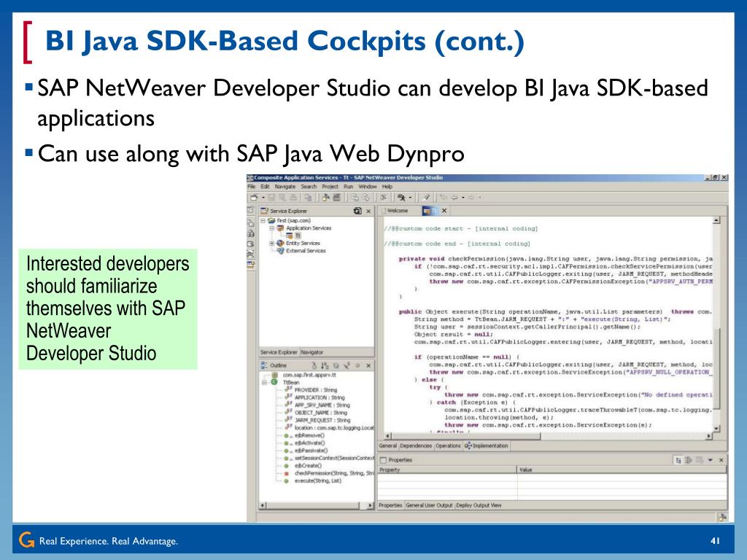Switch to the Implementation editor tab

click(x=487, y=446)
